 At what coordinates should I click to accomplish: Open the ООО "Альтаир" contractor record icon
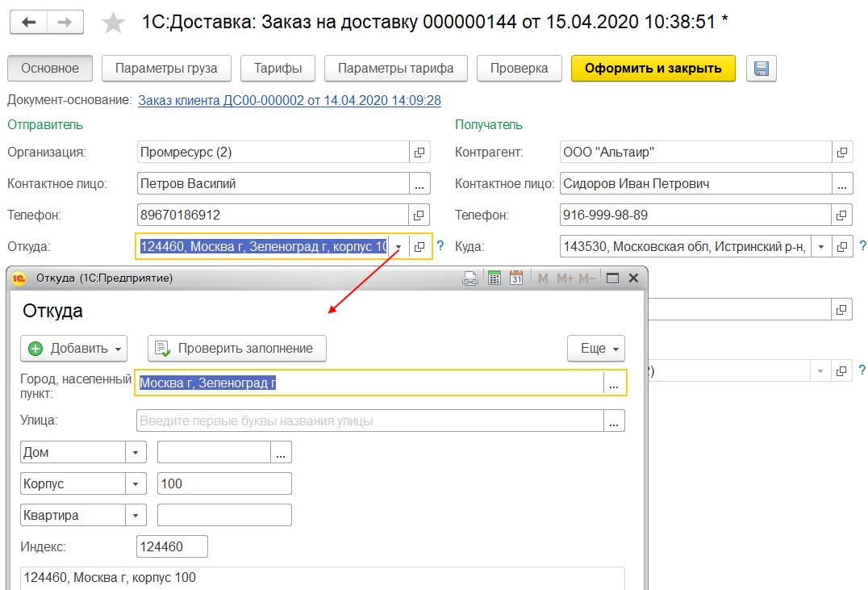[842, 152]
